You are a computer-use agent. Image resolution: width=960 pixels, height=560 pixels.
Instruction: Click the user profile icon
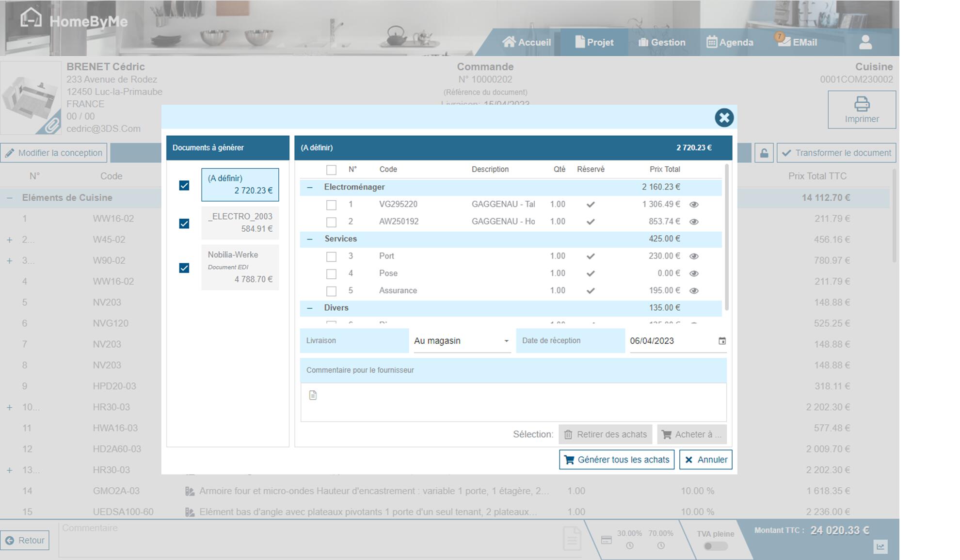point(865,42)
